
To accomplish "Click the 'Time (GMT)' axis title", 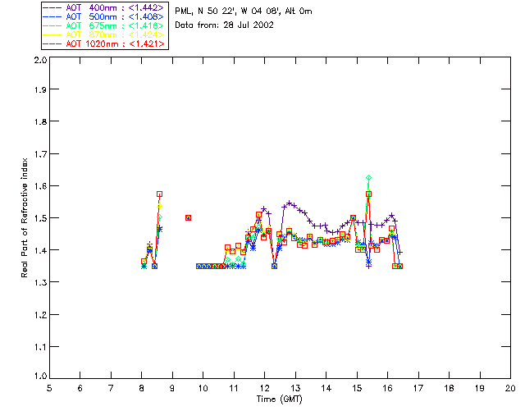I will point(279,399).
